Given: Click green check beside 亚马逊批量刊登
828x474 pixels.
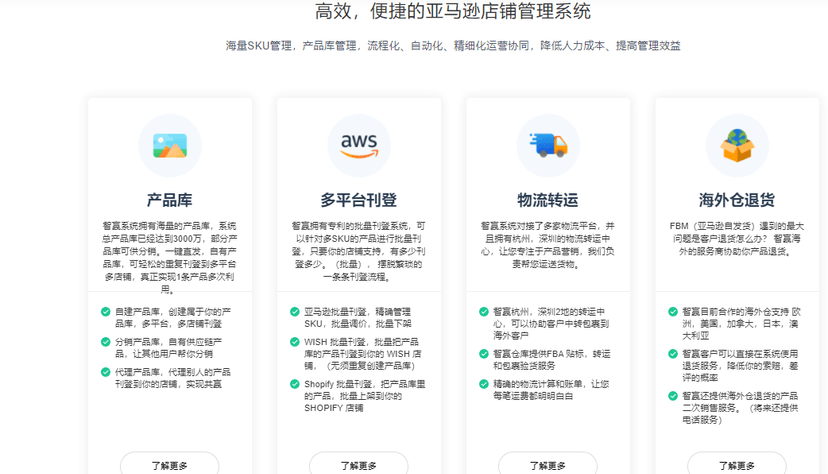Looking at the screenshot, I should 295,311.
